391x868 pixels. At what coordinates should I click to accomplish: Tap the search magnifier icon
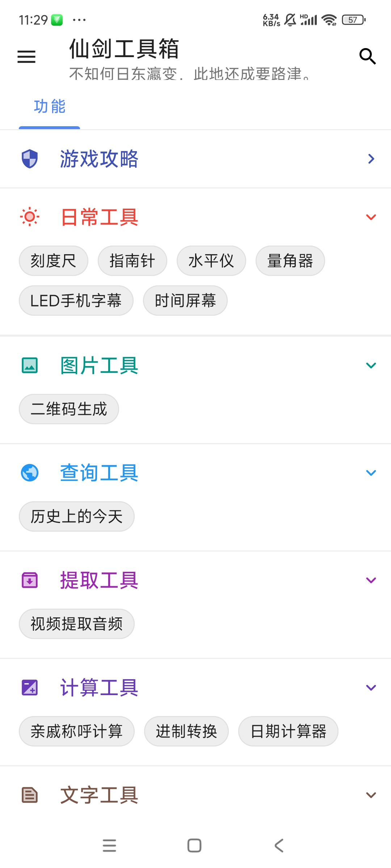coord(367,56)
